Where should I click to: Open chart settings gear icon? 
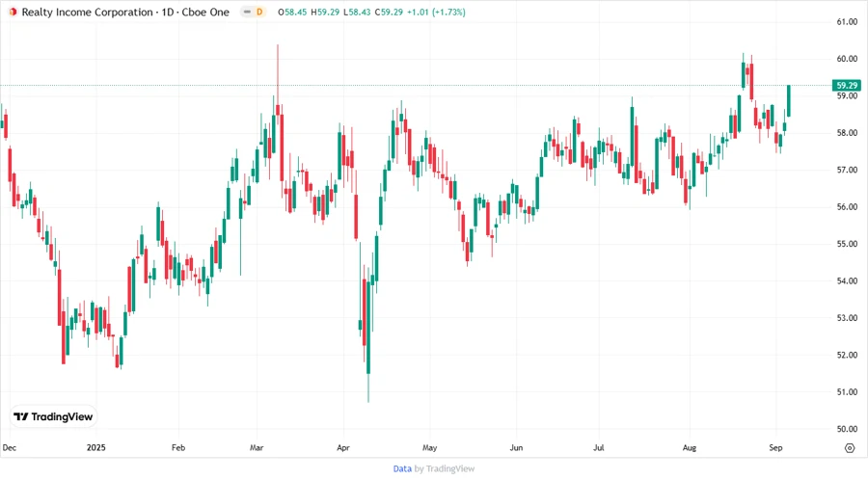click(x=850, y=448)
